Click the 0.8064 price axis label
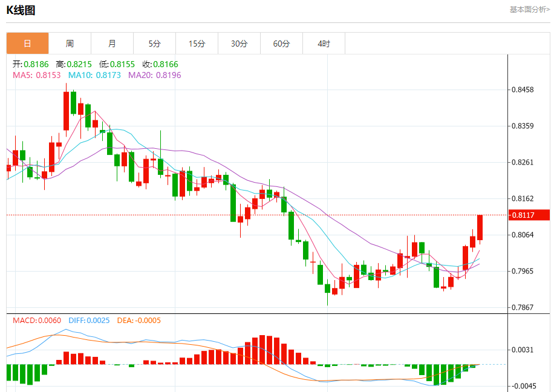The height and width of the screenshot is (392, 554). click(523, 235)
